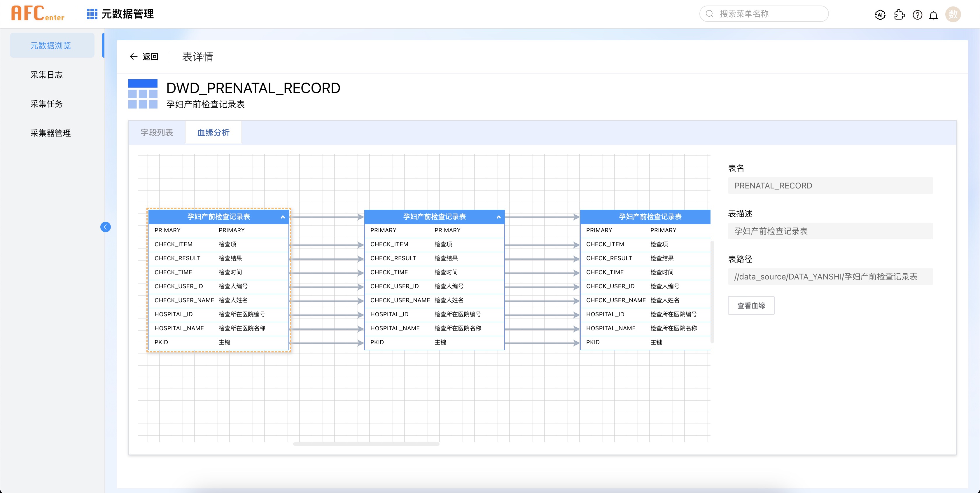This screenshot has height=493, width=980.
Task: Click the 返回 back link
Action: 144,57
